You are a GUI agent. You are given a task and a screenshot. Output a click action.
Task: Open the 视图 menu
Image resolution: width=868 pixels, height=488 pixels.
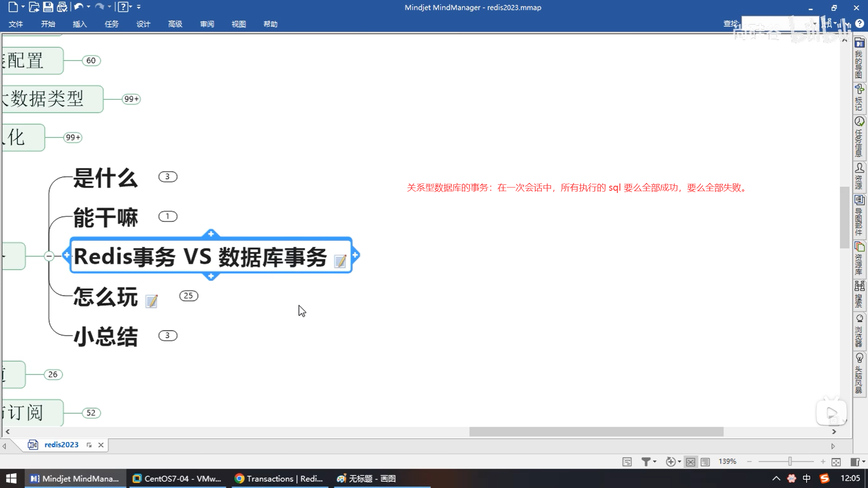(239, 24)
